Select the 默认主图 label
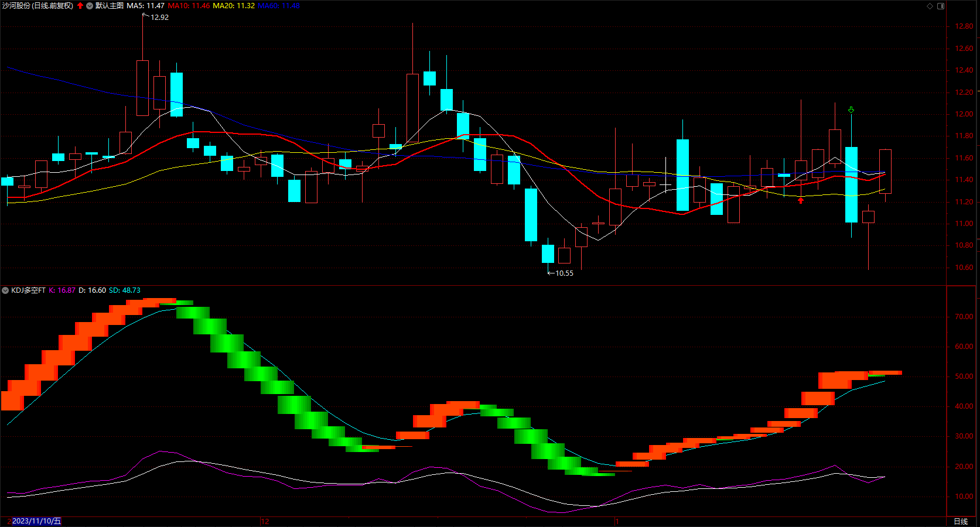This screenshot has height=527, width=980. tap(110, 6)
